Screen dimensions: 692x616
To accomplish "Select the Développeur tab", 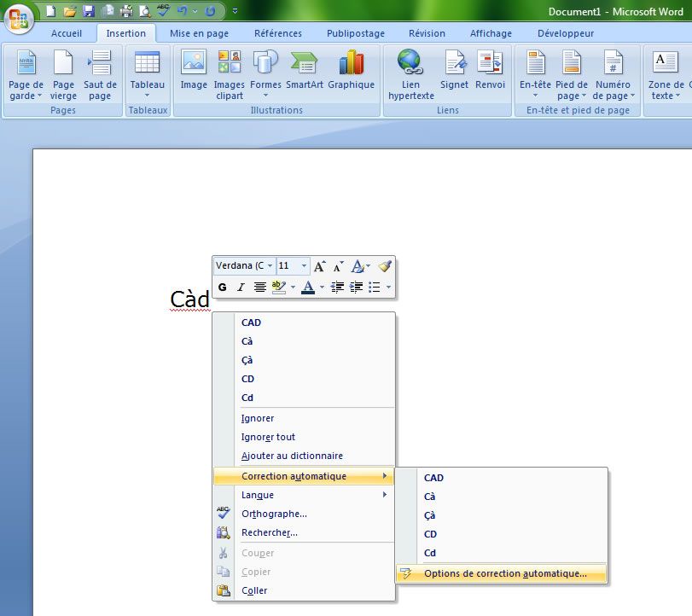I will pyautogui.click(x=566, y=33).
